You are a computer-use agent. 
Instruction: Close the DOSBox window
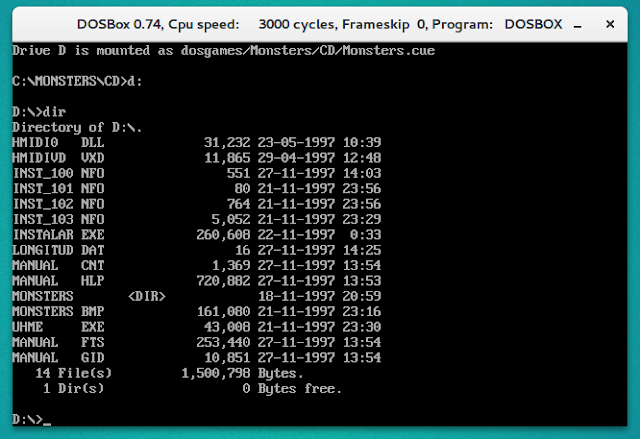coord(610,24)
